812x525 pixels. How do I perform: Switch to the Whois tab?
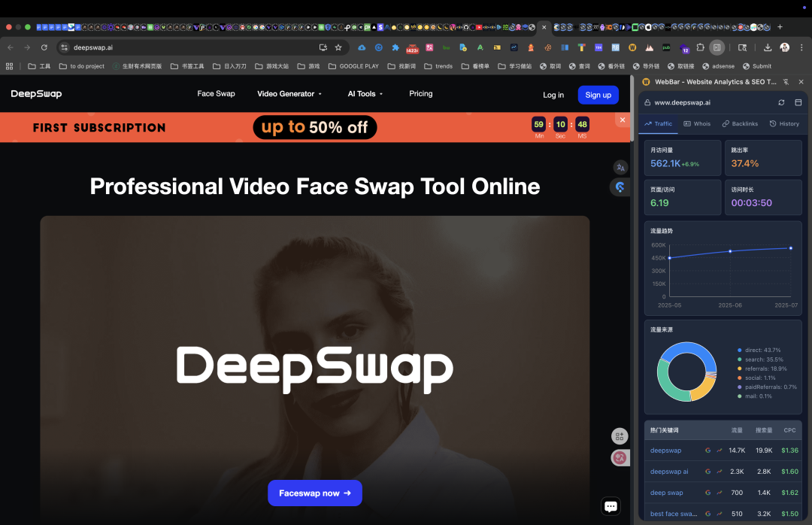tap(697, 124)
